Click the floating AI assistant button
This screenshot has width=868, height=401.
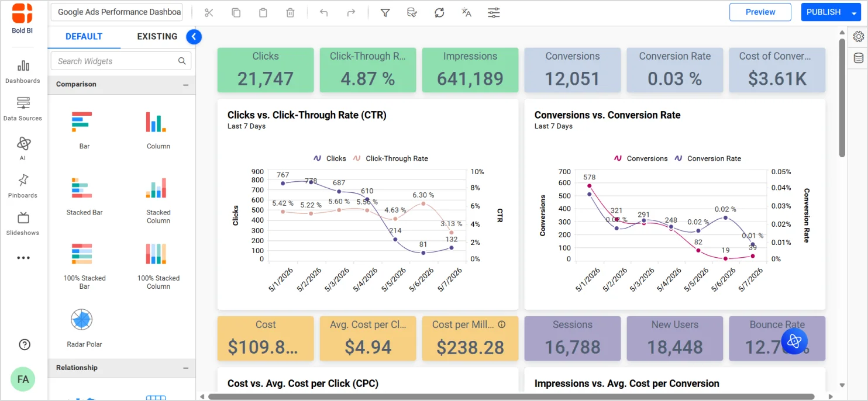coord(794,341)
